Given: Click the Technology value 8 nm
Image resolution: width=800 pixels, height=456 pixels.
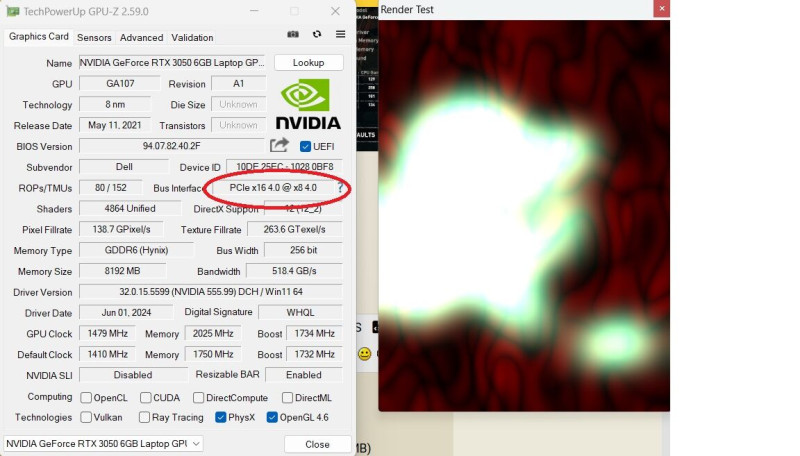Looking at the screenshot, I should click(x=115, y=104).
